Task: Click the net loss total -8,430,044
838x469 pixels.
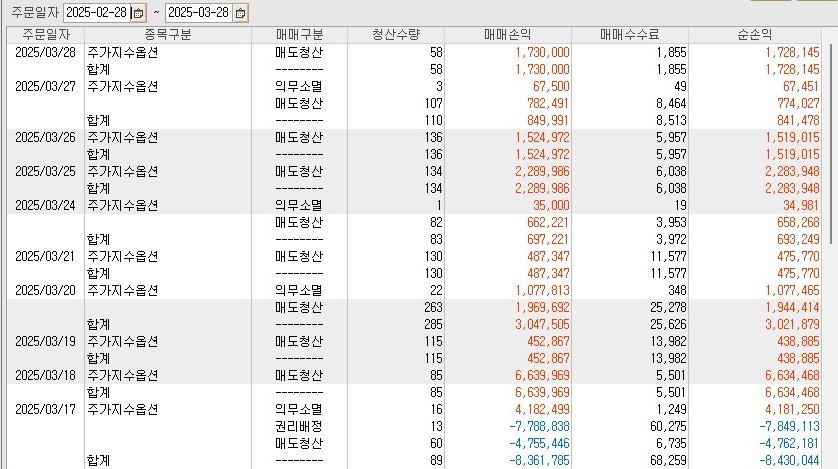Action: 789,460
